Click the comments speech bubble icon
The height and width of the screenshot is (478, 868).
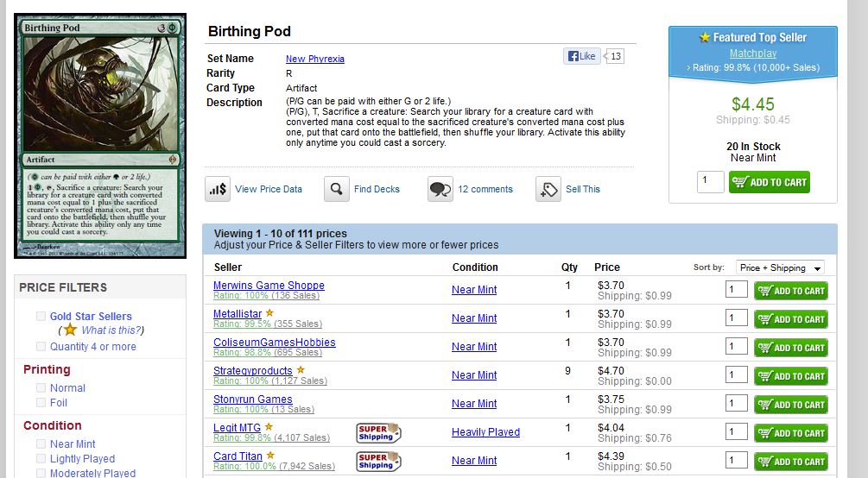click(440, 189)
